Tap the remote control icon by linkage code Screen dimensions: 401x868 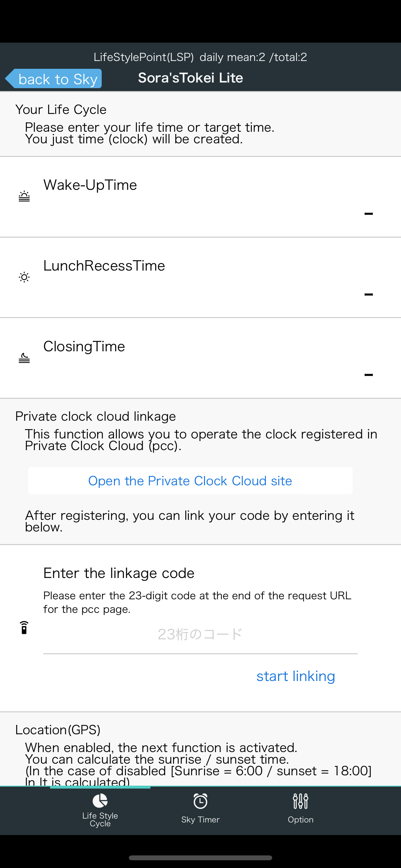coord(24,627)
